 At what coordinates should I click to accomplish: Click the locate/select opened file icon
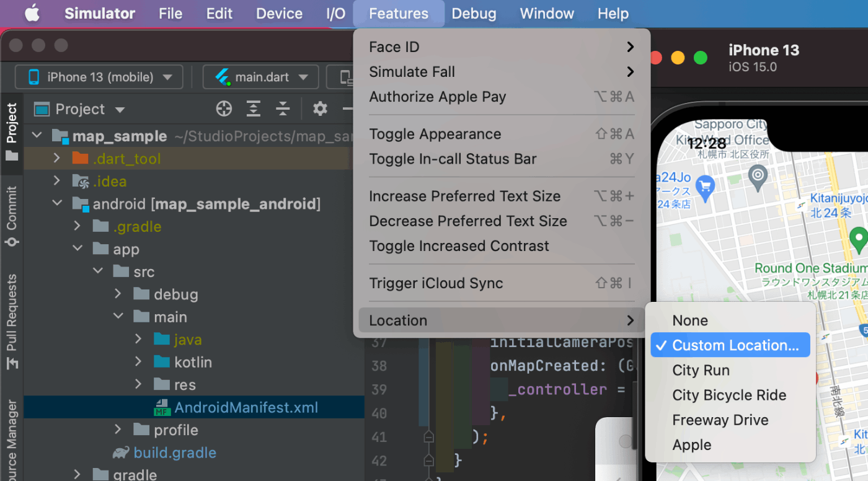[224, 109]
